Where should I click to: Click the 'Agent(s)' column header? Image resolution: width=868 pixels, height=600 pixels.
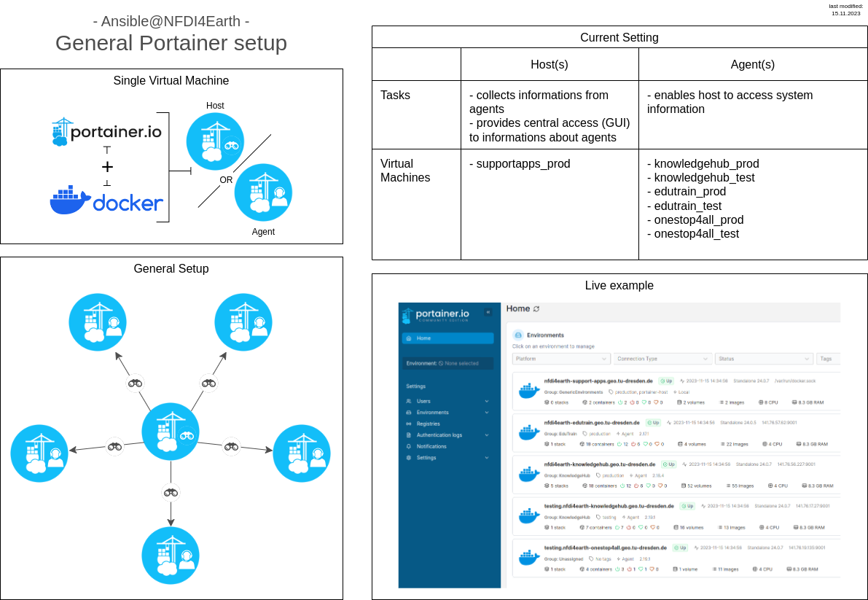coord(752,65)
